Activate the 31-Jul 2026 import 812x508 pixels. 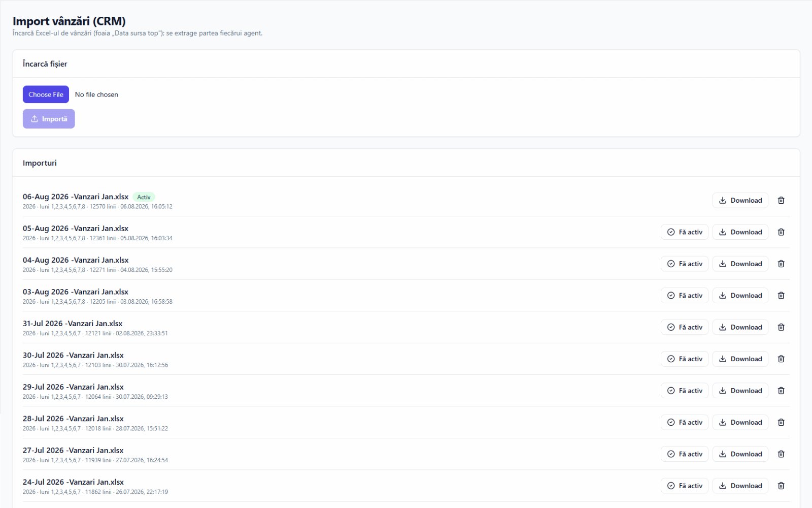[x=685, y=327]
